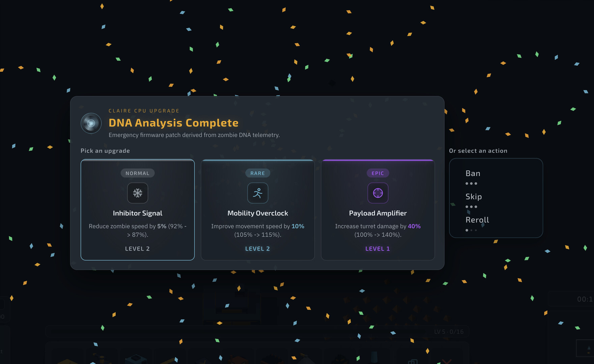The width and height of the screenshot is (594, 364).
Task: Click the running figure Mobility Overclock icon
Action: coord(258,193)
